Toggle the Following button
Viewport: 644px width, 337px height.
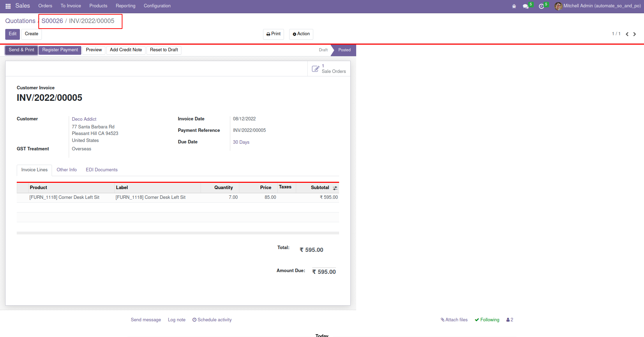coord(487,320)
